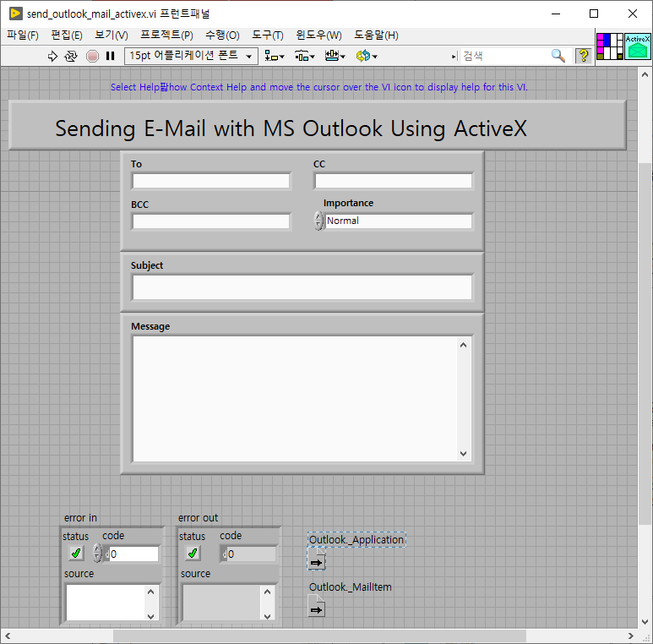The image size is (653, 644).
Task: Open the 윈도우(W) menu
Action: (318, 35)
